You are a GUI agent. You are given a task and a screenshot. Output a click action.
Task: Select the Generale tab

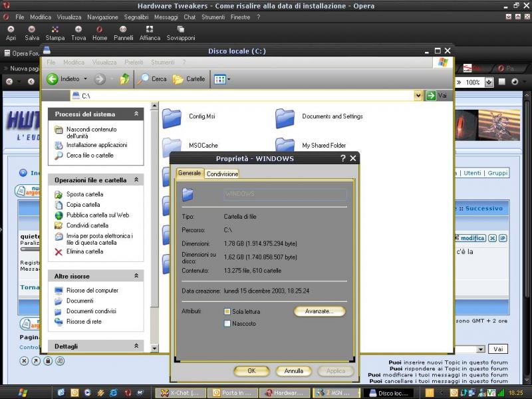pyautogui.click(x=190, y=173)
